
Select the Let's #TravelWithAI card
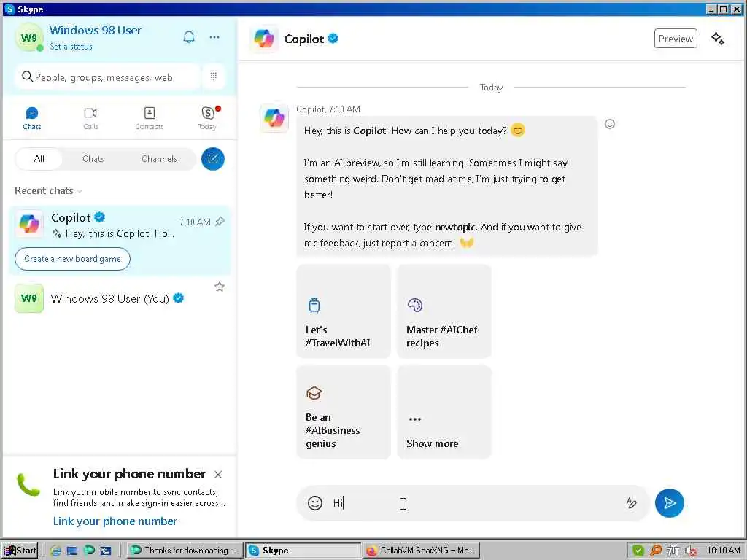point(344,311)
